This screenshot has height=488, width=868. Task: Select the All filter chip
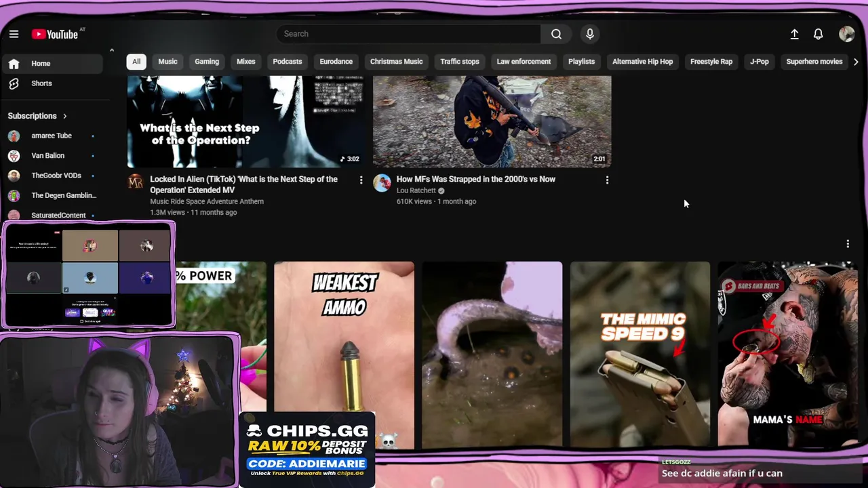[136, 62]
